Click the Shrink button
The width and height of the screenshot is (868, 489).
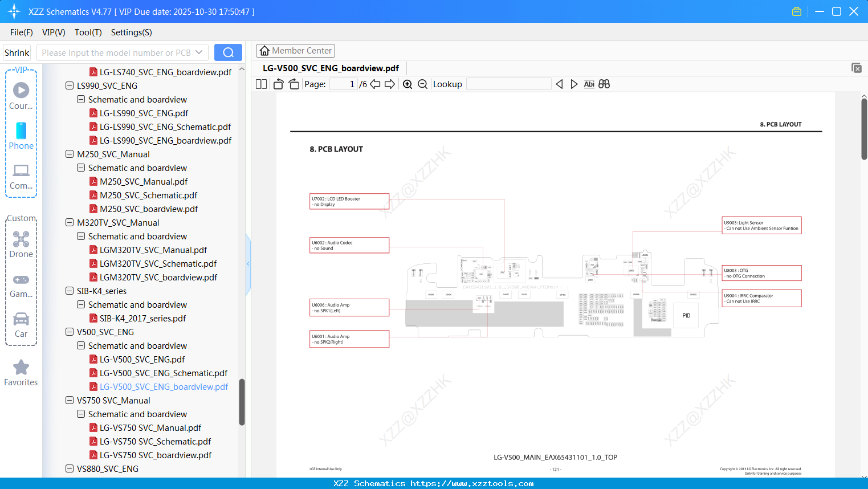(x=17, y=52)
